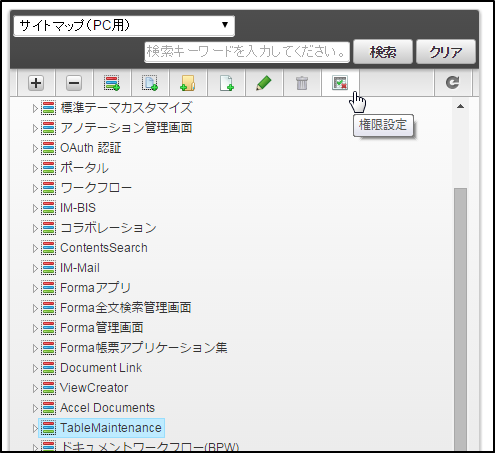The height and width of the screenshot is (453, 495).
Task: Expand the IM-BIS tree node
Action: tap(35, 208)
